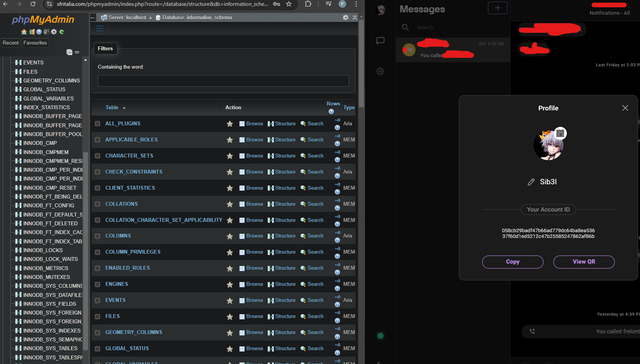Open INNODB_LOCKS in the navigation tree

coord(42,250)
